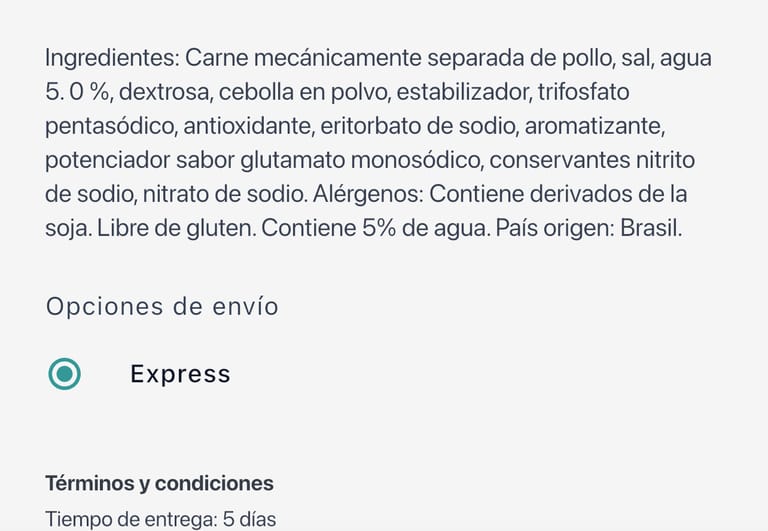768x531 pixels.
Task: Click the Opciones de envío heading
Action: 162,306
